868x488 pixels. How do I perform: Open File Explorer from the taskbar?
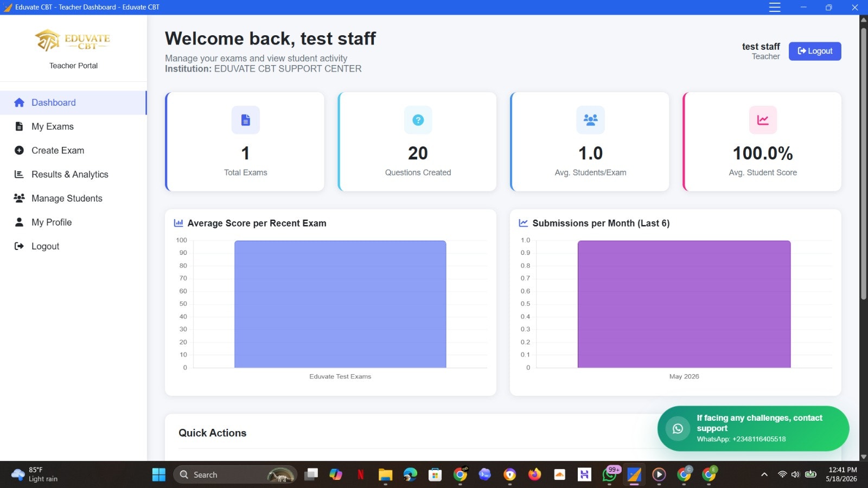(x=385, y=474)
